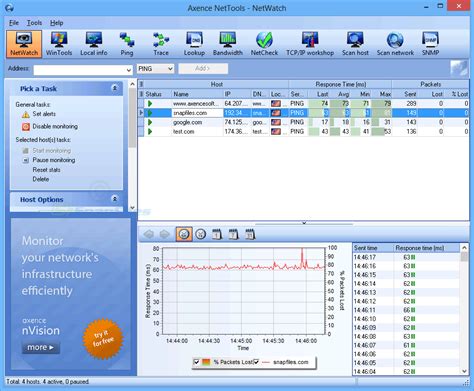Screen dimensions: 474x391
Task: Open the Tools menu
Action: pos(34,23)
